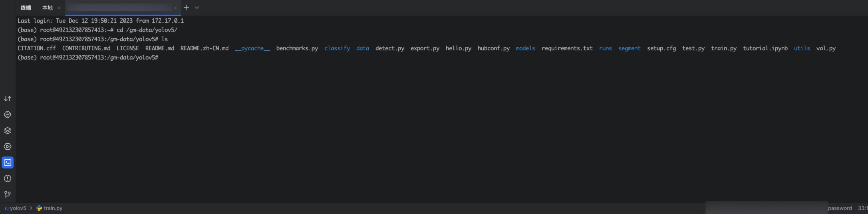Click README.md in the ls output
The image size is (868, 214).
(x=160, y=48)
